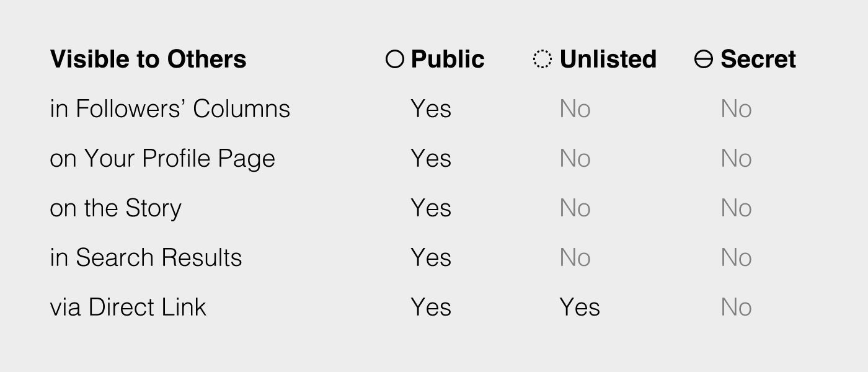Click Unlisted's No in Search Results row
The image size is (868, 372).
pos(575,258)
